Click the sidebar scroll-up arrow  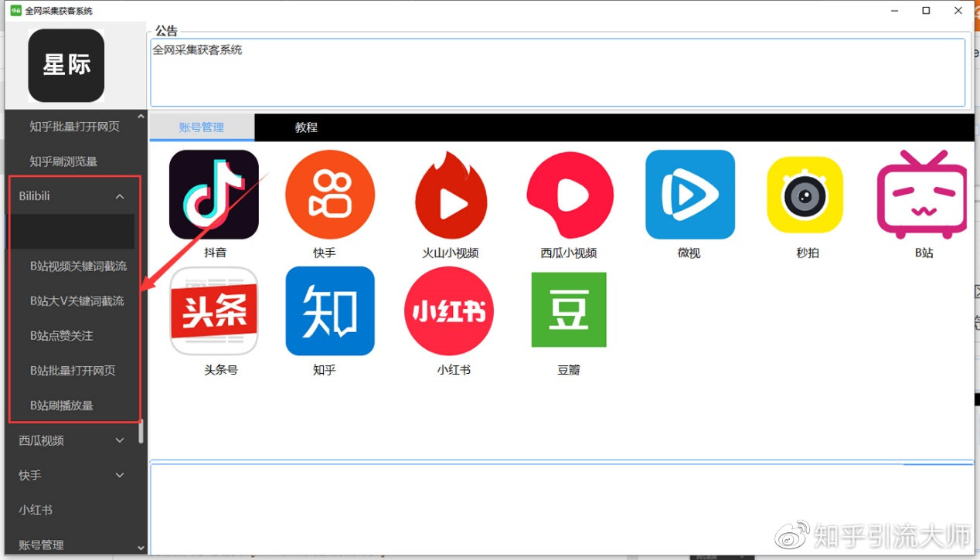tap(141, 116)
